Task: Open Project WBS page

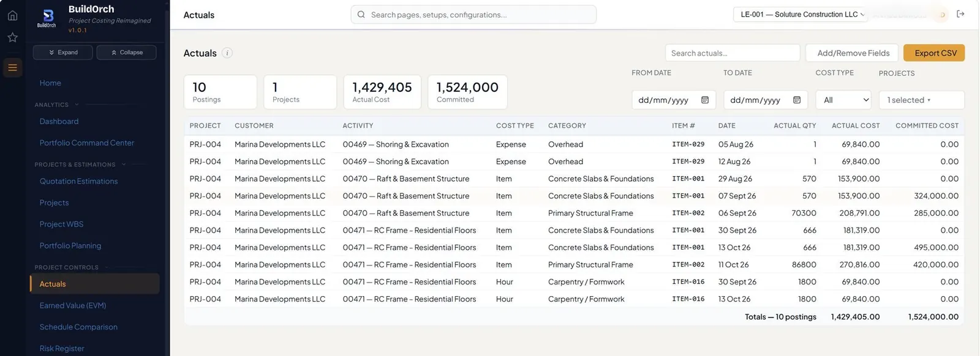Action: (61, 224)
